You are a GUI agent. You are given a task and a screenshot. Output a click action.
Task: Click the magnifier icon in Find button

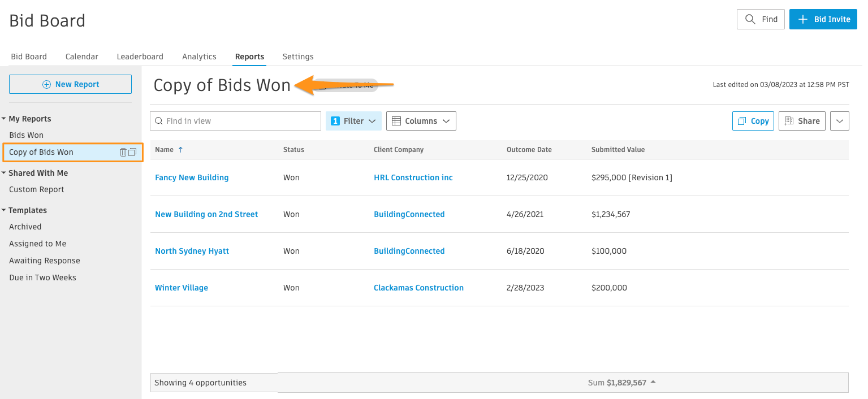pyautogui.click(x=750, y=19)
